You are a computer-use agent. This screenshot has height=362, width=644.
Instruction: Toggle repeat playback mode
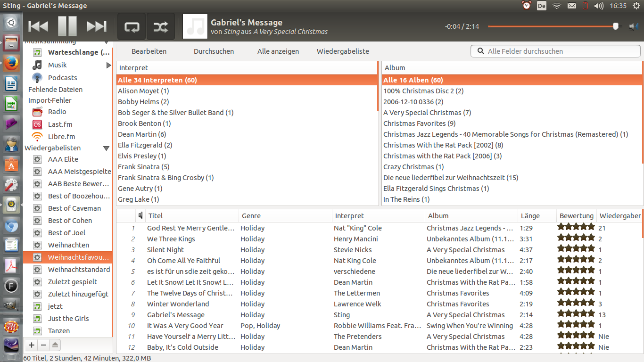132,26
